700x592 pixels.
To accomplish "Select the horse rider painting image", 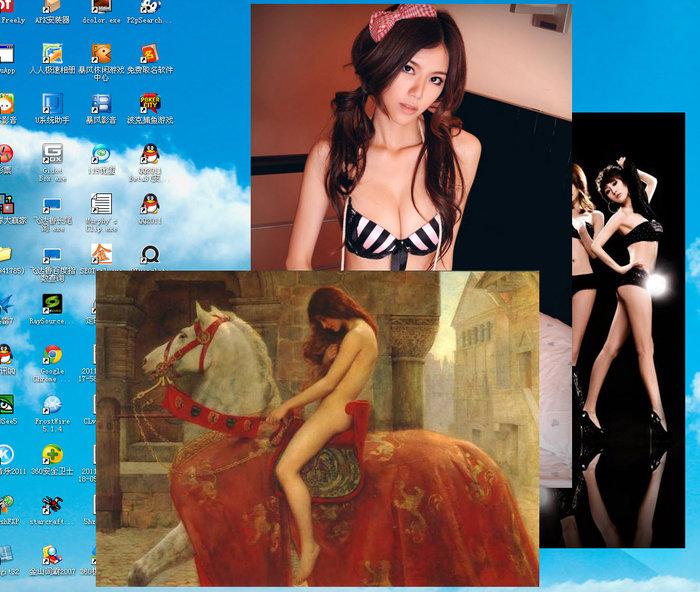I will pyautogui.click(x=317, y=428).
